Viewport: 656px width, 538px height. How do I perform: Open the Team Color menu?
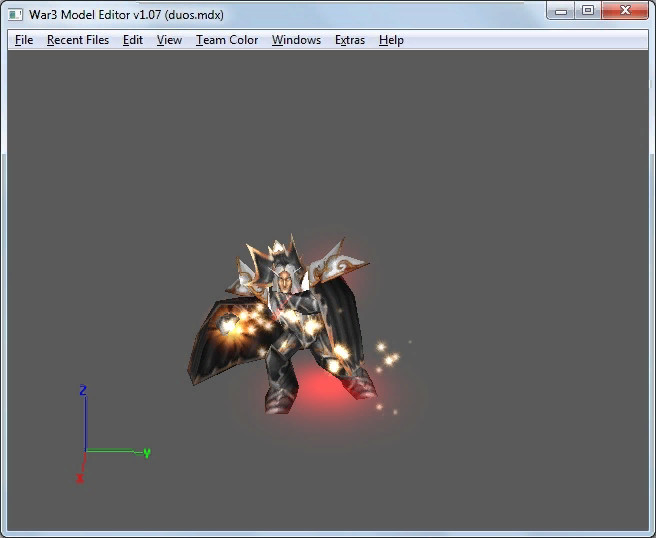tap(227, 40)
